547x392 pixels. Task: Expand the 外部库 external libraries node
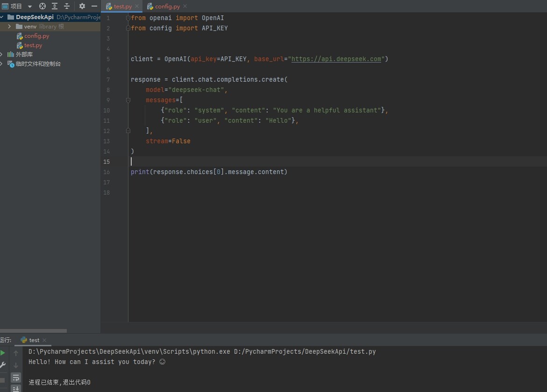[2, 55]
